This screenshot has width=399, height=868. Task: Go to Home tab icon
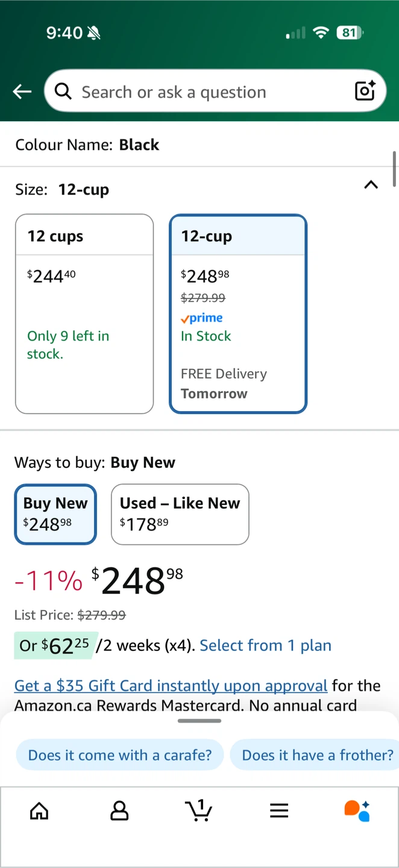coord(39,811)
